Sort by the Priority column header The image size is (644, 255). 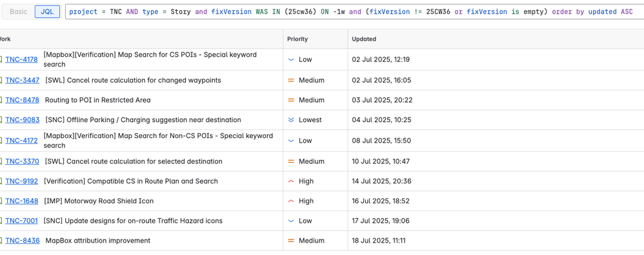[297, 39]
